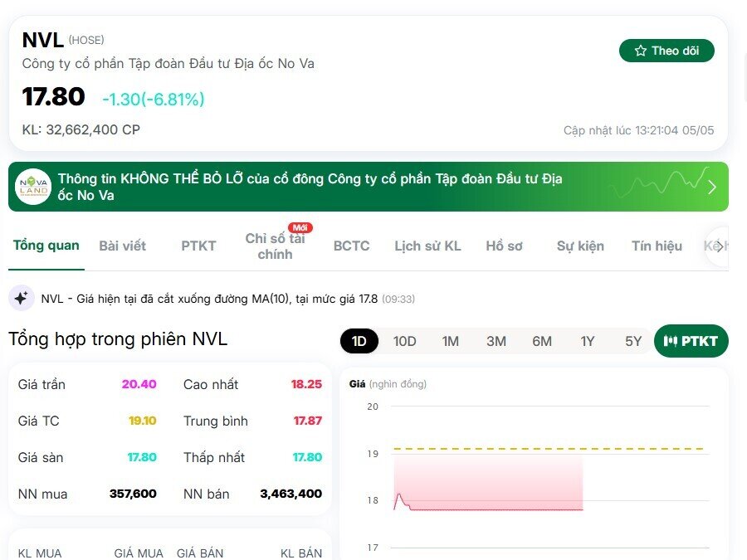Screen dimensions: 747x560
Task: Click the volume text KL: 32,662,400 CP
Action: point(81,129)
